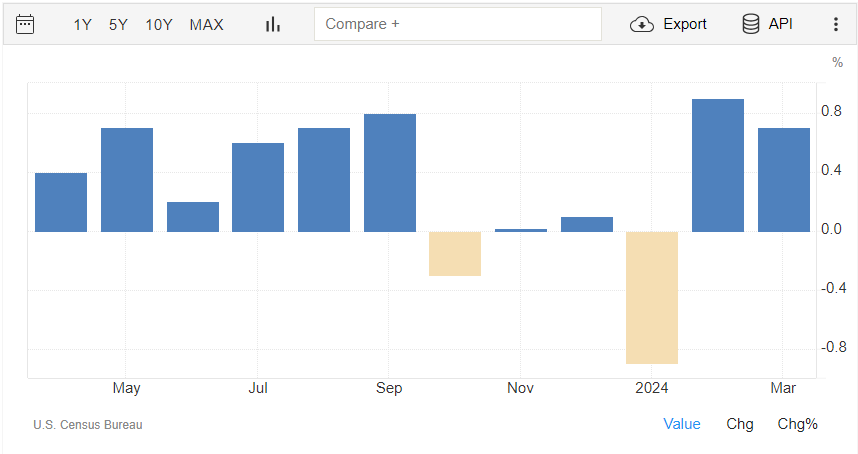
Task: Click the blue September bar
Action: [x=390, y=173]
